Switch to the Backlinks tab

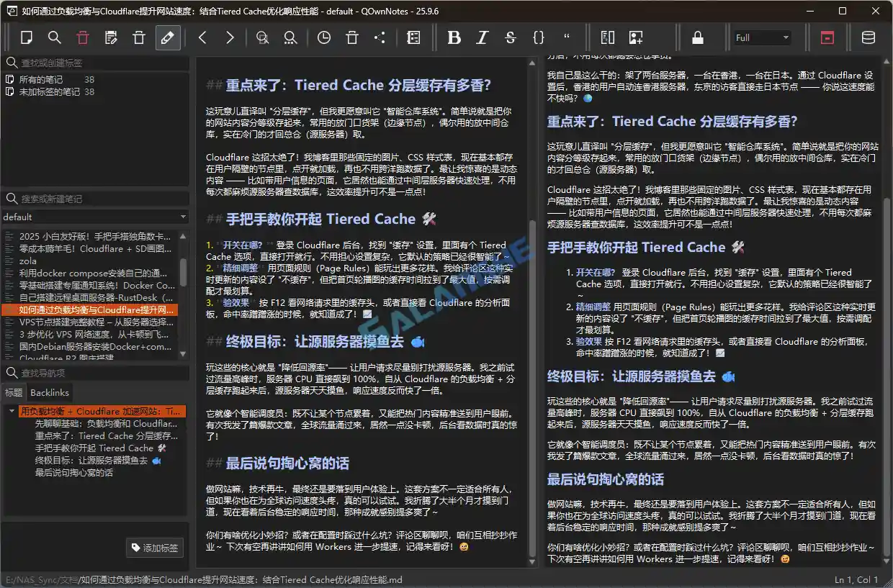click(48, 393)
